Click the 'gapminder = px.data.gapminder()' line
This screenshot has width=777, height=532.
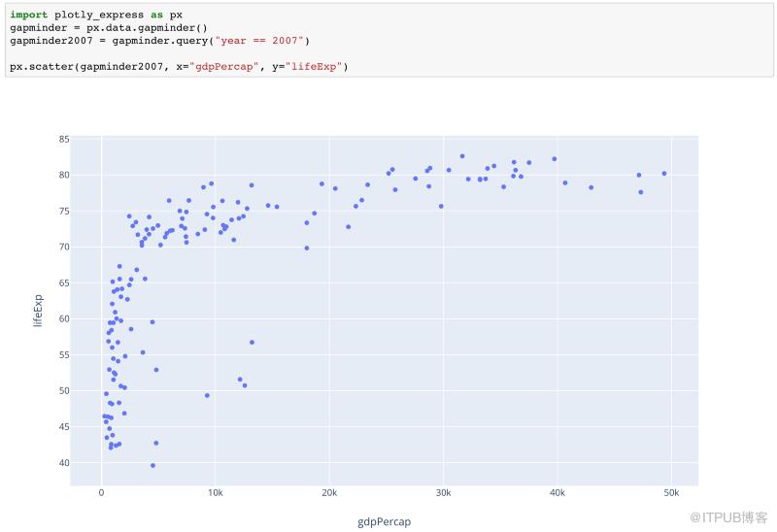[109, 28]
